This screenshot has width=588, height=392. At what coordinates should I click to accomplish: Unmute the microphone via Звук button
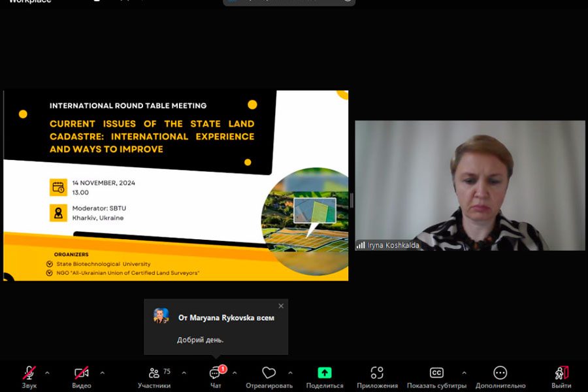coord(29,376)
